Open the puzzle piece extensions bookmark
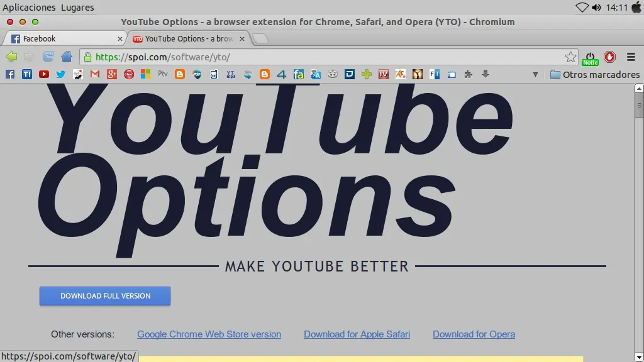This screenshot has height=362, width=644. coord(468,74)
